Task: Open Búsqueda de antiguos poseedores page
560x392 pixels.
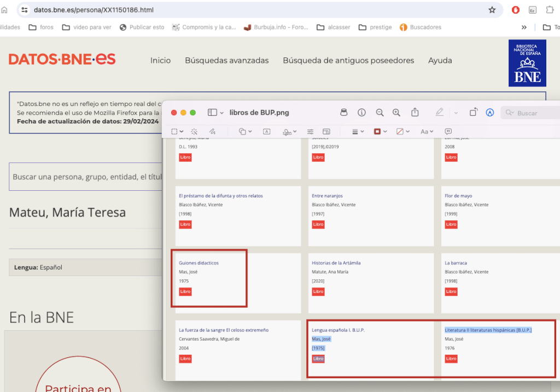Action: click(x=348, y=61)
